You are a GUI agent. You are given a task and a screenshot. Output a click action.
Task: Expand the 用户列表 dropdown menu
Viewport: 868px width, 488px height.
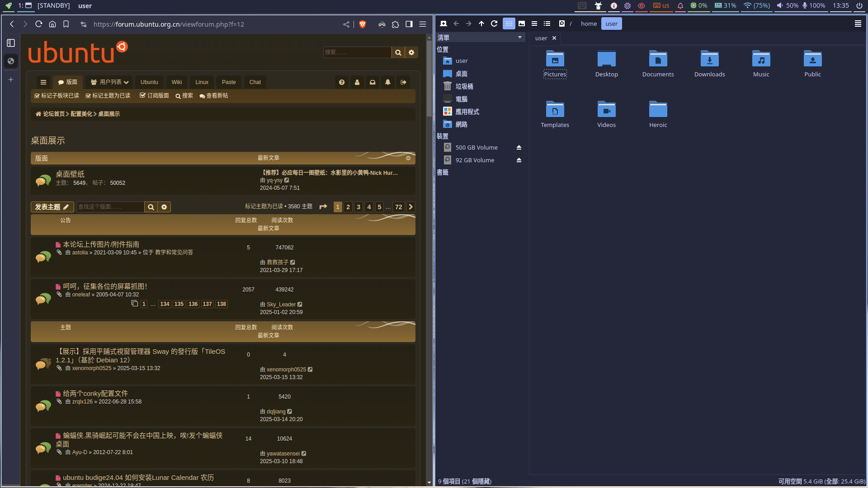(x=110, y=82)
